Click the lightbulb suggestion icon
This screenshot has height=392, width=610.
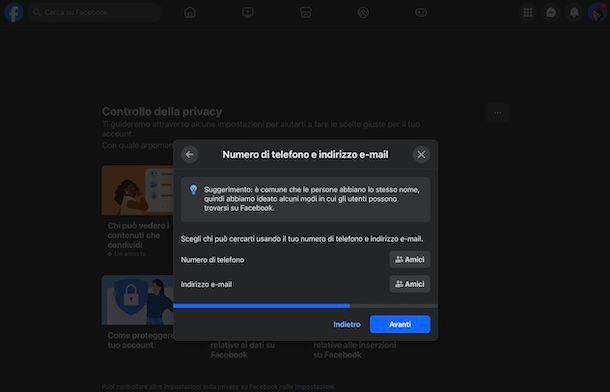pyautogui.click(x=193, y=190)
